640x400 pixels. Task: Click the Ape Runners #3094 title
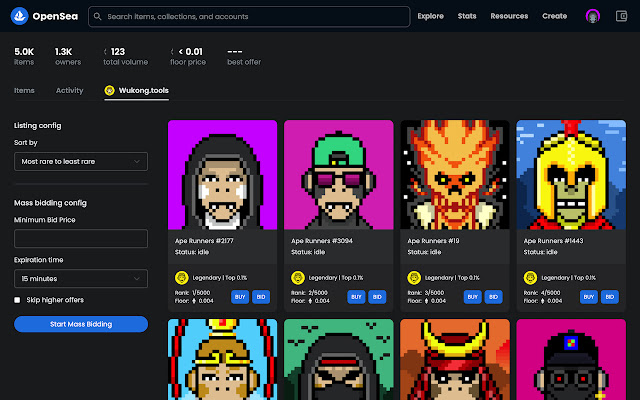point(322,241)
